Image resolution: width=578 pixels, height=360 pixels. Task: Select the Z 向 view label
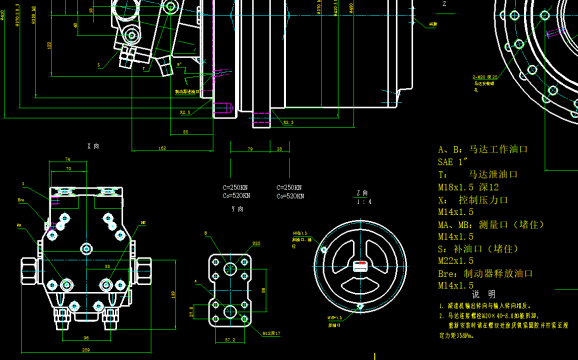click(362, 193)
